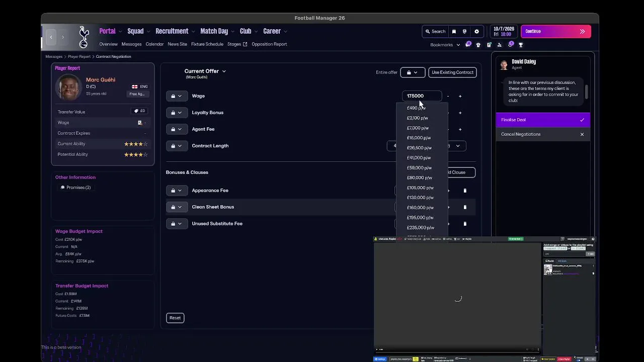Open the chat messages icon with badge
The width and height of the screenshot is (644, 362).
click(468, 44)
